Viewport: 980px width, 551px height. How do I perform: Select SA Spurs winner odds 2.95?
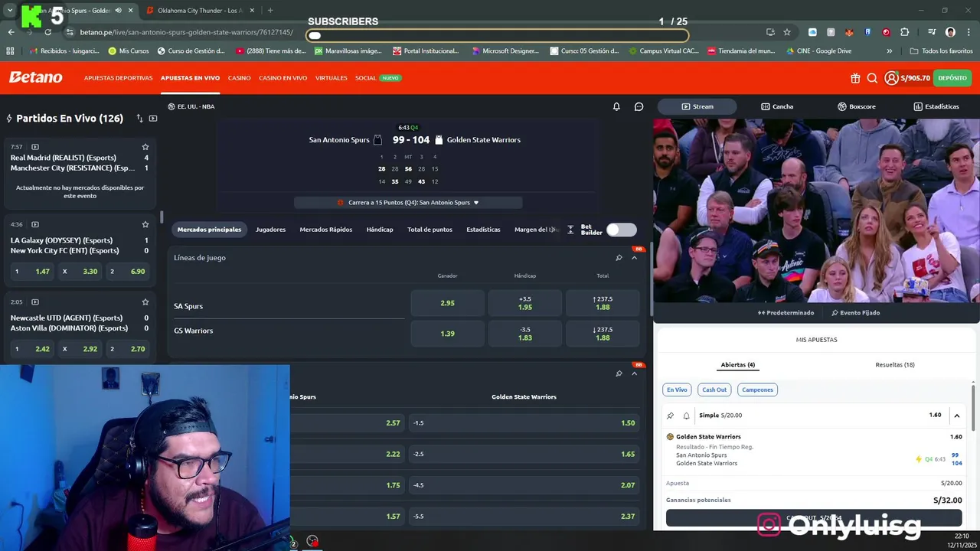[448, 303]
